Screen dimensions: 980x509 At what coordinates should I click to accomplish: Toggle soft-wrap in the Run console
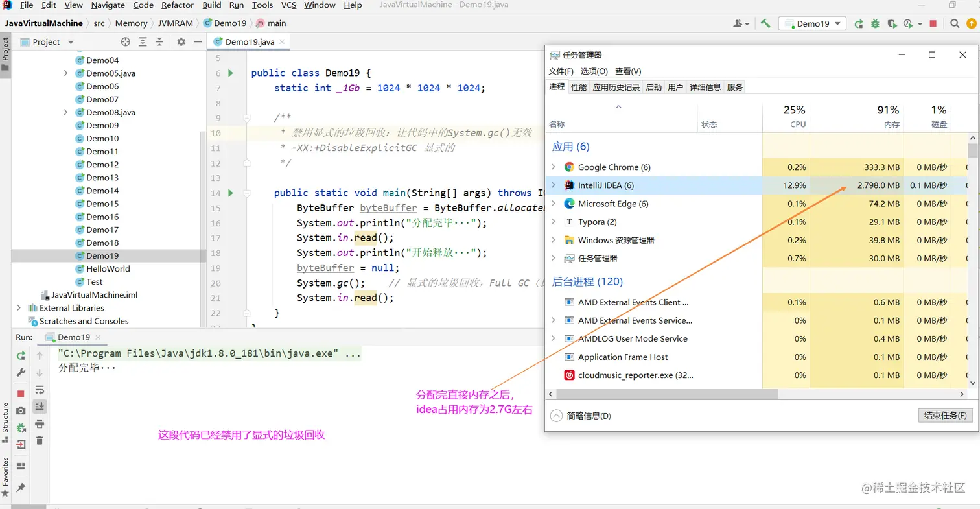pyautogui.click(x=40, y=390)
